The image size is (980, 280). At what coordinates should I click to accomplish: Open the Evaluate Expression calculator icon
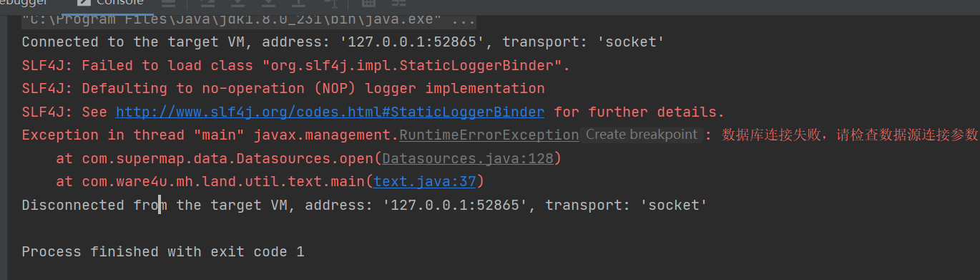click(368, 3)
